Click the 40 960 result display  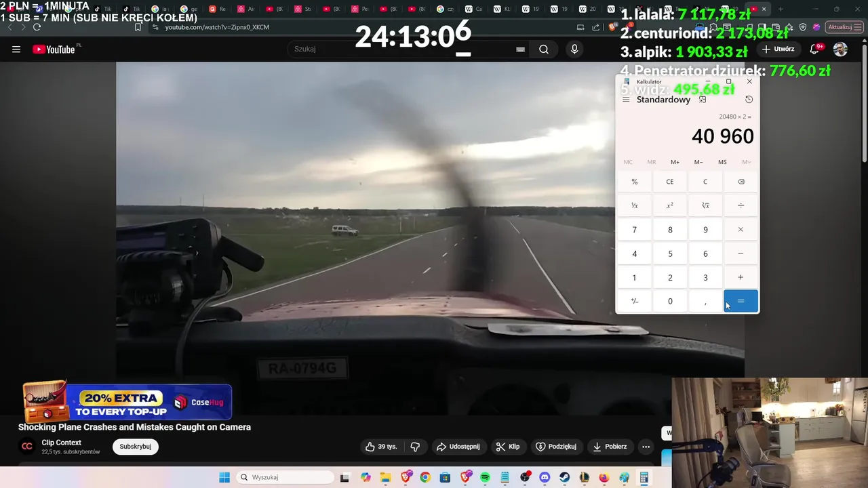point(722,136)
